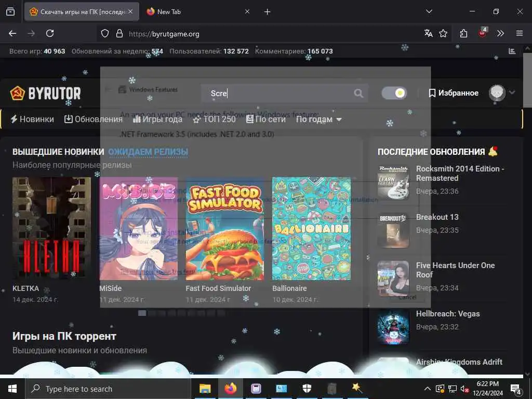This screenshot has width=532, height=399.
Task: Open tracking protection shield icon
Action: [x=105, y=33]
